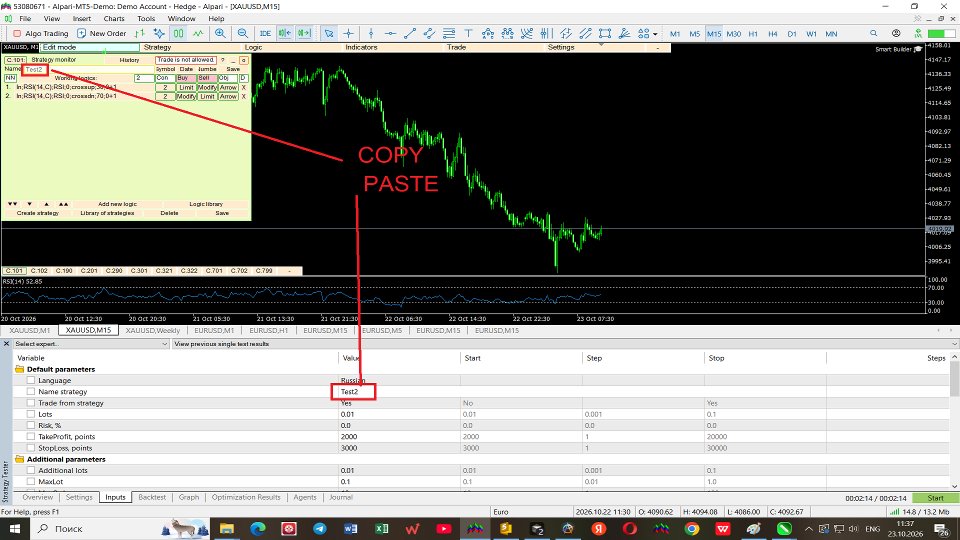The height and width of the screenshot is (540, 960).
Task: Select the rectangle shape tool
Action: pyautogui.click(x=605, y=34)
